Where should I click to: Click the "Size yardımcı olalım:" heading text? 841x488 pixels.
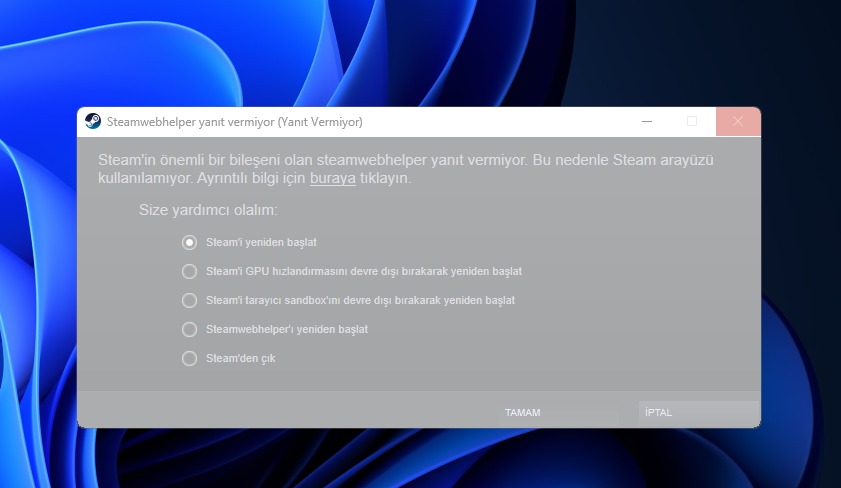pos(208,210)
